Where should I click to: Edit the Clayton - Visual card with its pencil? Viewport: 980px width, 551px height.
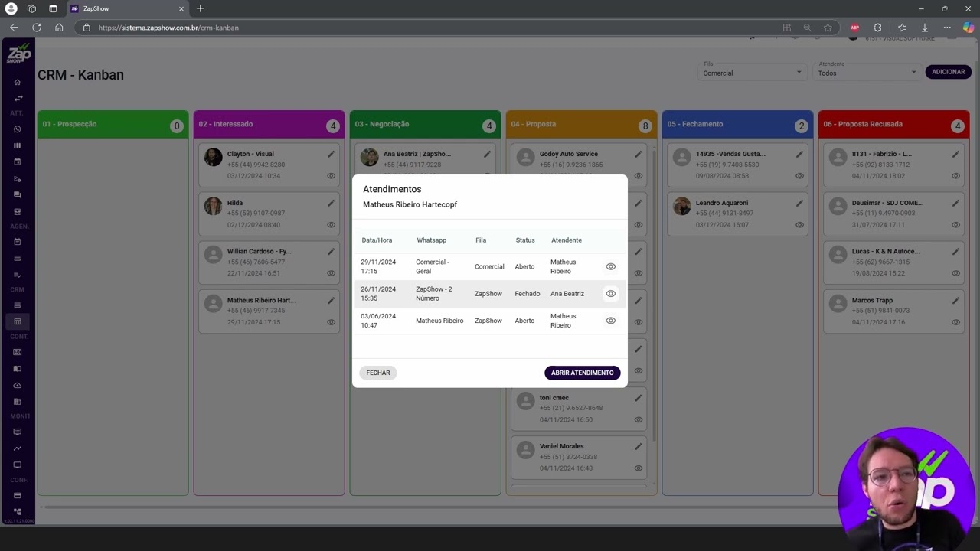tap(331, 154)
